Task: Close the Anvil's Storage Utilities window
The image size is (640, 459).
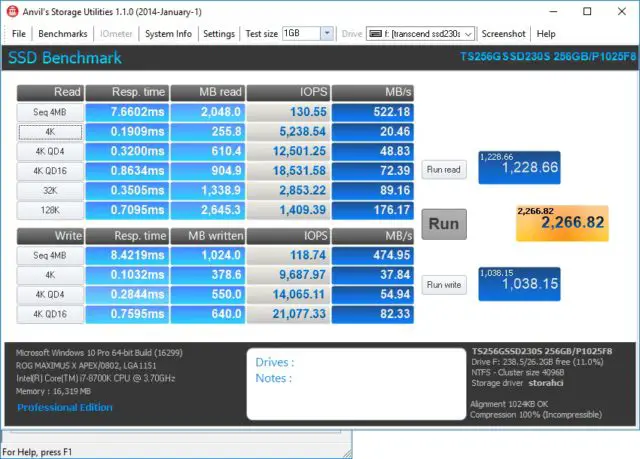Action: 622,11
